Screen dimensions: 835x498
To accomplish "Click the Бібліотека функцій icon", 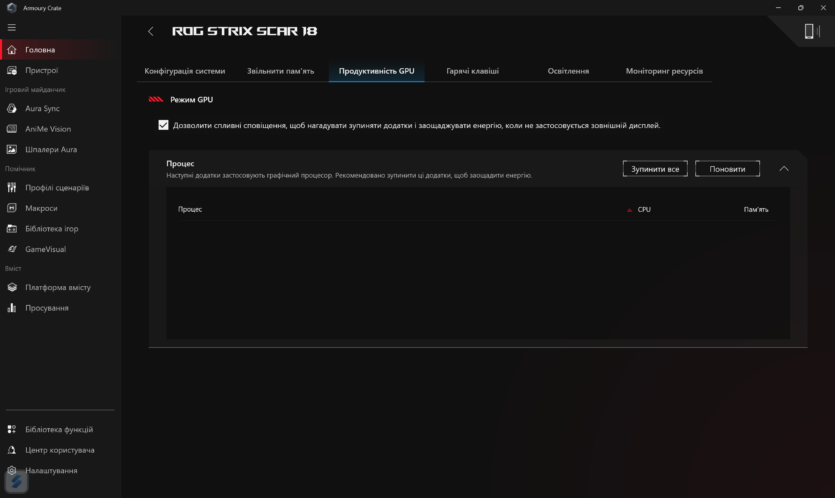I will (x=12, y=429).
